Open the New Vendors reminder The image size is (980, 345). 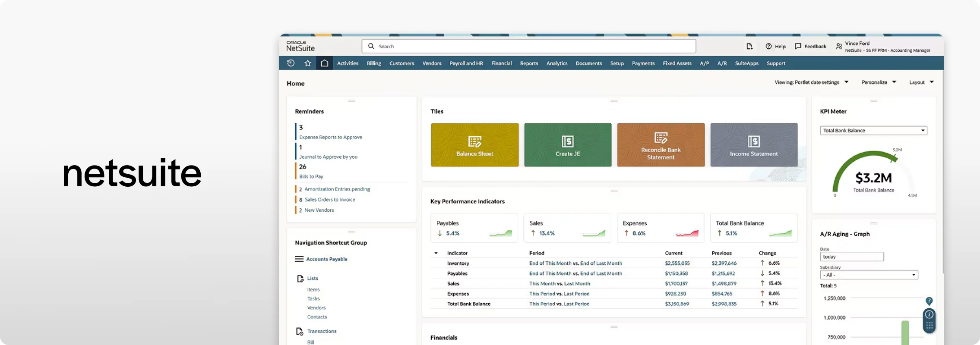[319, 210]
